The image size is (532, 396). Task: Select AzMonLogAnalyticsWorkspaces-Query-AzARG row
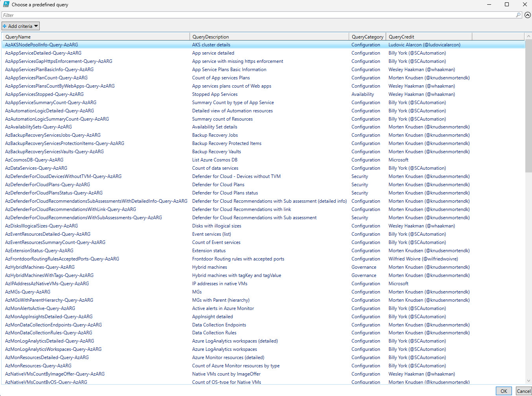(263, 349)
